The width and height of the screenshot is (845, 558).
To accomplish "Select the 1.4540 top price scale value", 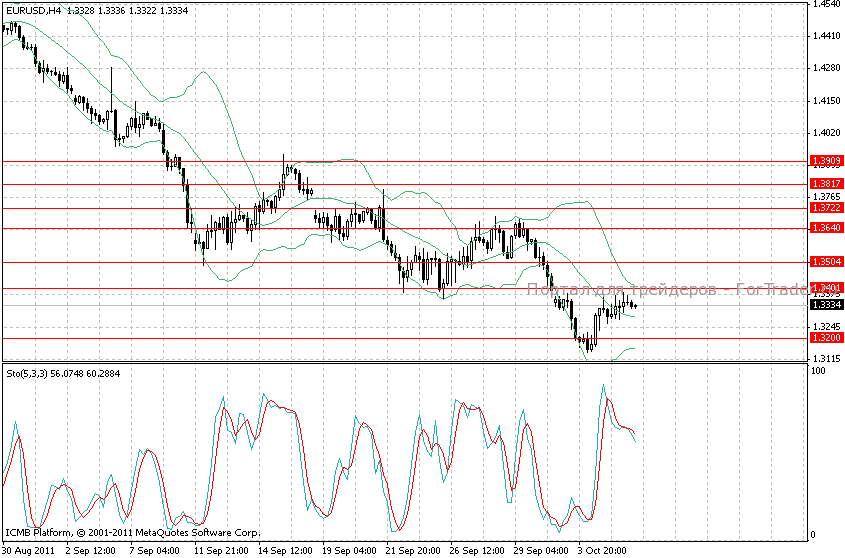I will click(x=825, y=5).
